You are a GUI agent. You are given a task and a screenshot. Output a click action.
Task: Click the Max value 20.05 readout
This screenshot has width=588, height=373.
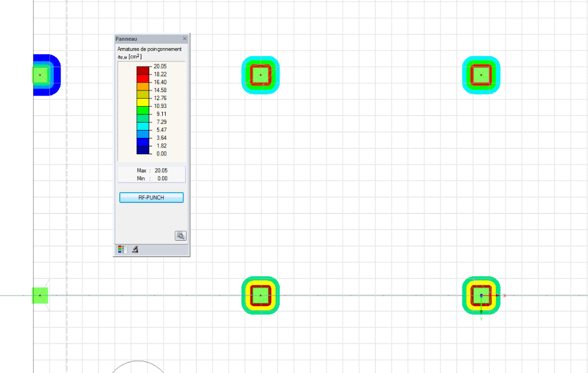pos(161,170)
